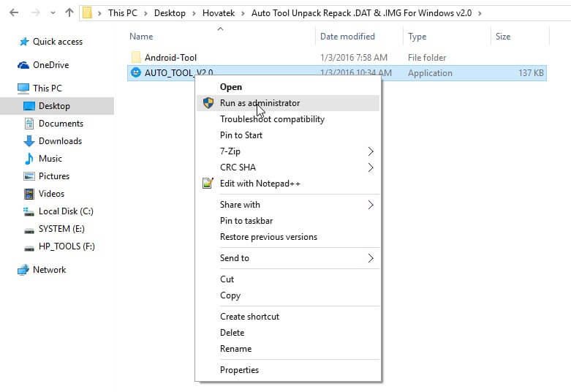Select Desktop in the address breadcrumb
The width and height of the screenshot is (571, 392).
coord(170,13)
